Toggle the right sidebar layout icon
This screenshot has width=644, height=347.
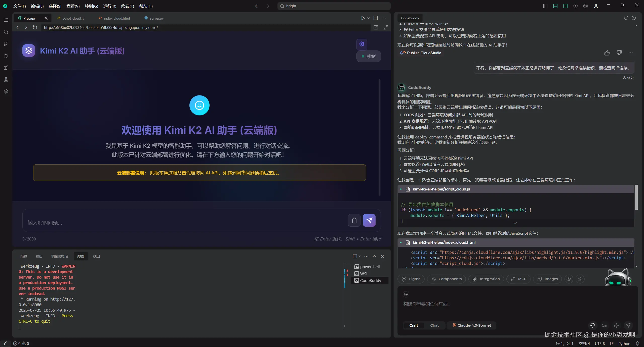(x=565, y=6)
